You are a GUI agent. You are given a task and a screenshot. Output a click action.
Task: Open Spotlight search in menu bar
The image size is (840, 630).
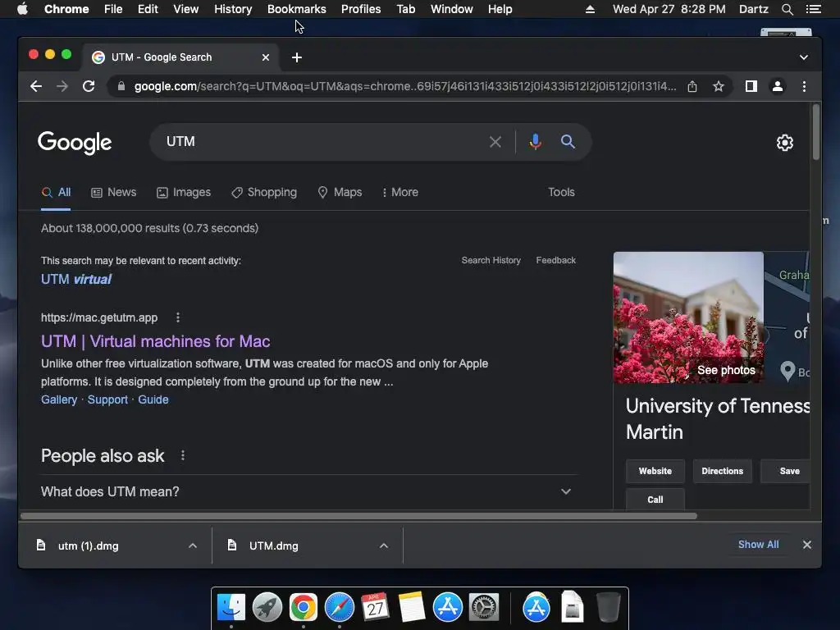(x=787, y=9)
